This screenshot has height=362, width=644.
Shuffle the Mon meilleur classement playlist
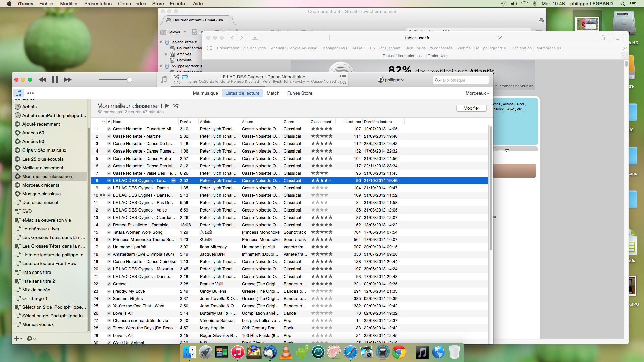tap(175, 106)
